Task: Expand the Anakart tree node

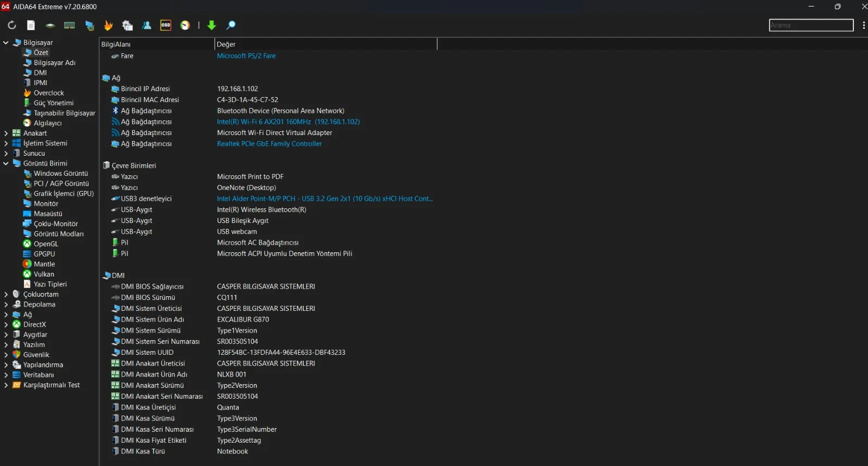Action: click(6, 133)
